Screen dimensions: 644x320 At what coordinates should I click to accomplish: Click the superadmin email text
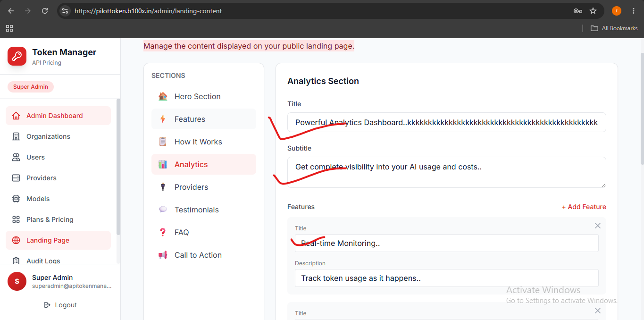72,286
